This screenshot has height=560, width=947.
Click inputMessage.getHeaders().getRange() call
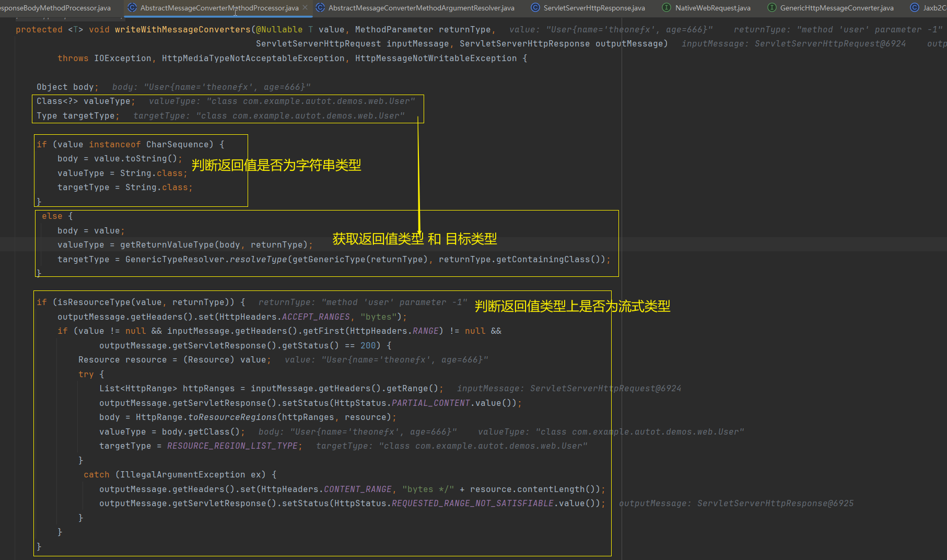point(345,389)
